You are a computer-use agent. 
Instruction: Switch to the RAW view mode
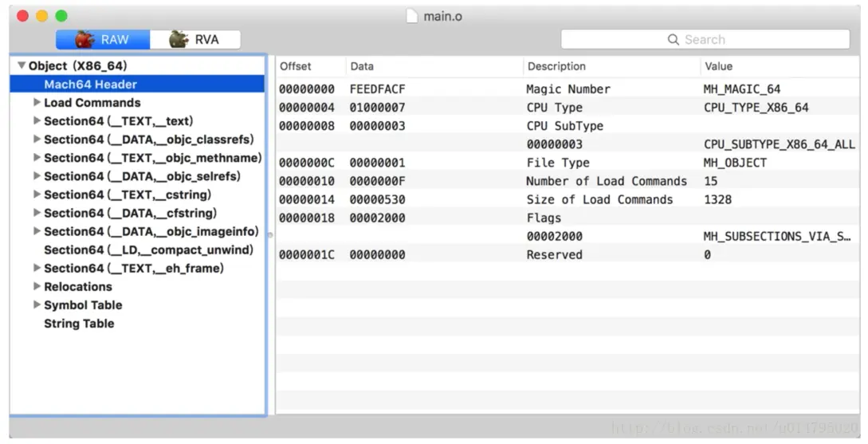pos(103,39)
